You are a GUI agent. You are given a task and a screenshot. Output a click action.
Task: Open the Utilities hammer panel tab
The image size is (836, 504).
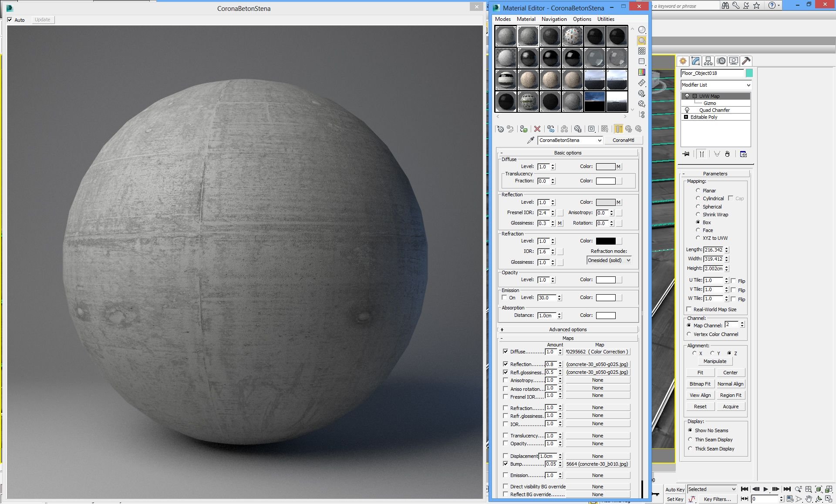tap(746, 61)
